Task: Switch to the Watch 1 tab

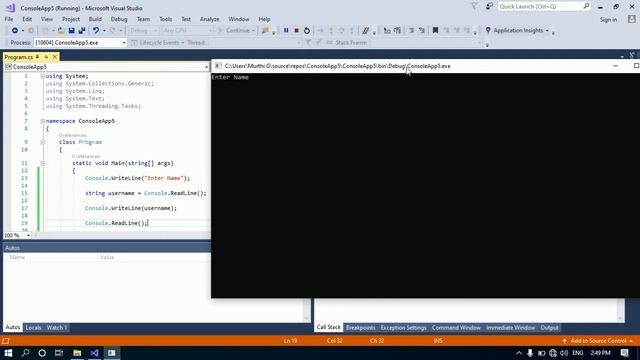Action: click(56, 328)
